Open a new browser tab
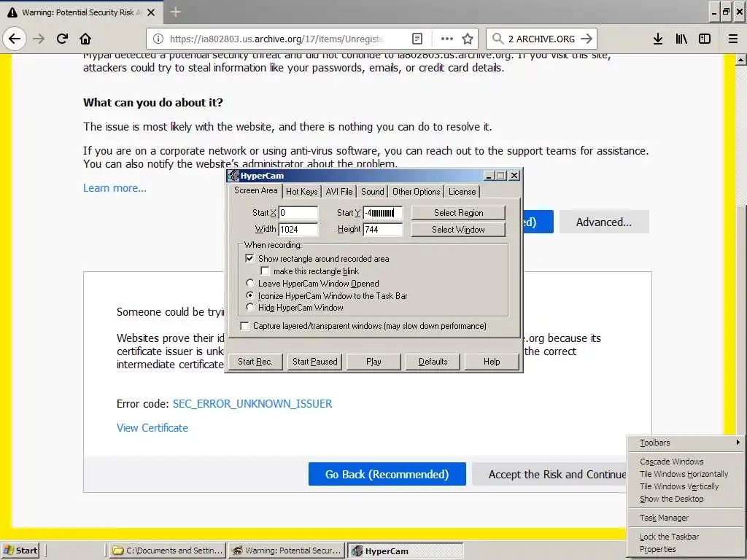 pos(175,12)
